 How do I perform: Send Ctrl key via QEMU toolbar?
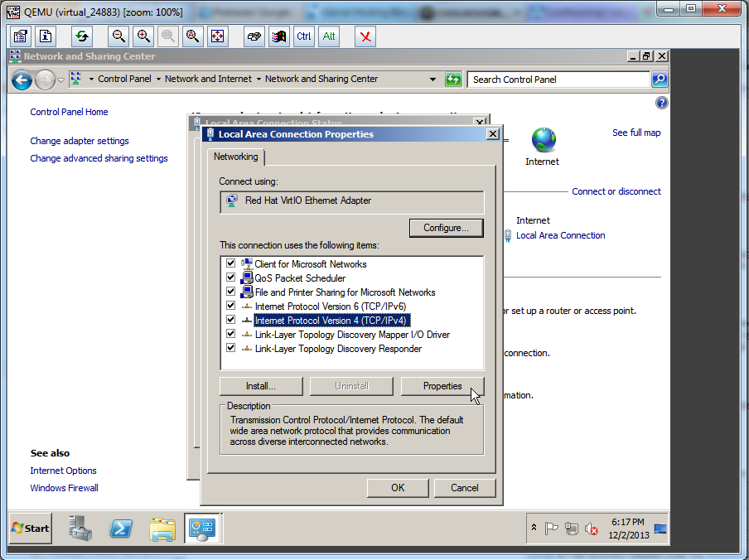[302, 36]
